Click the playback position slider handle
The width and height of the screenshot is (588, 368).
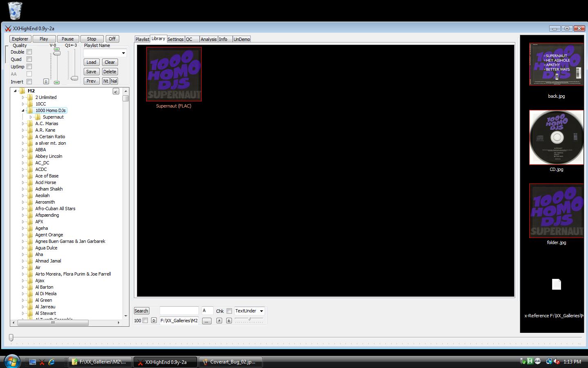coord(11,338)
